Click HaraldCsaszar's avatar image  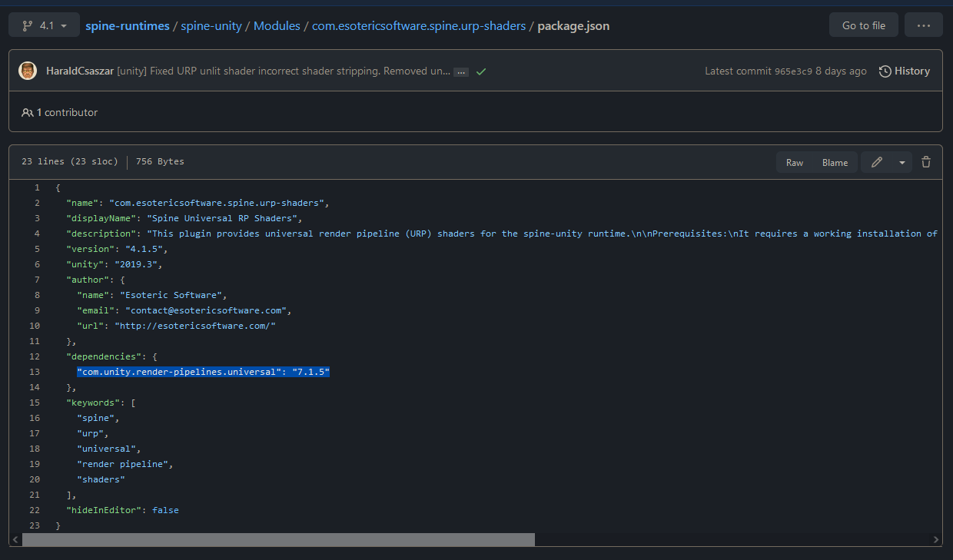tap(28, 71)
